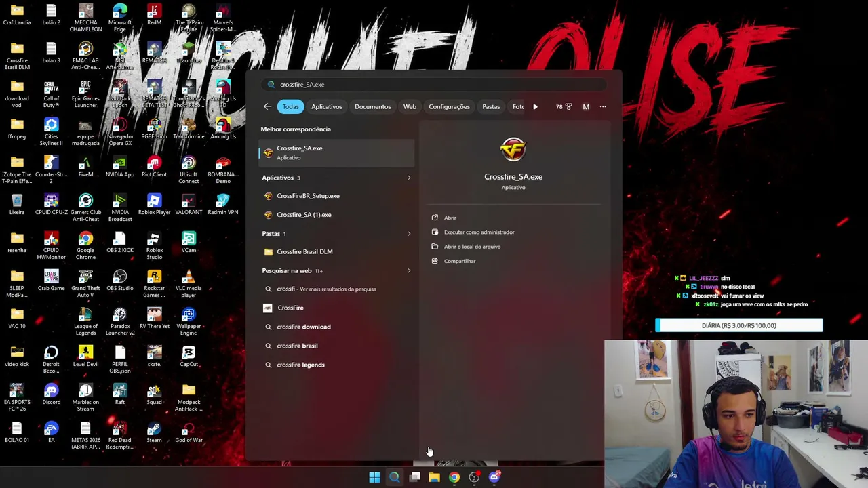Select the OBS Studio desktop icon
This screenshot has width=868, height=488.
click(x=120, y=281)
